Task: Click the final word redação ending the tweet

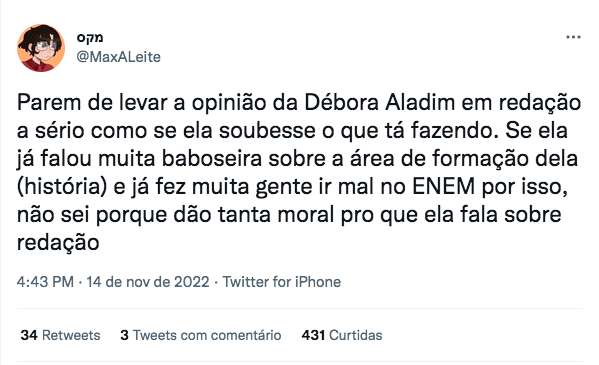Action: [58, 243]
